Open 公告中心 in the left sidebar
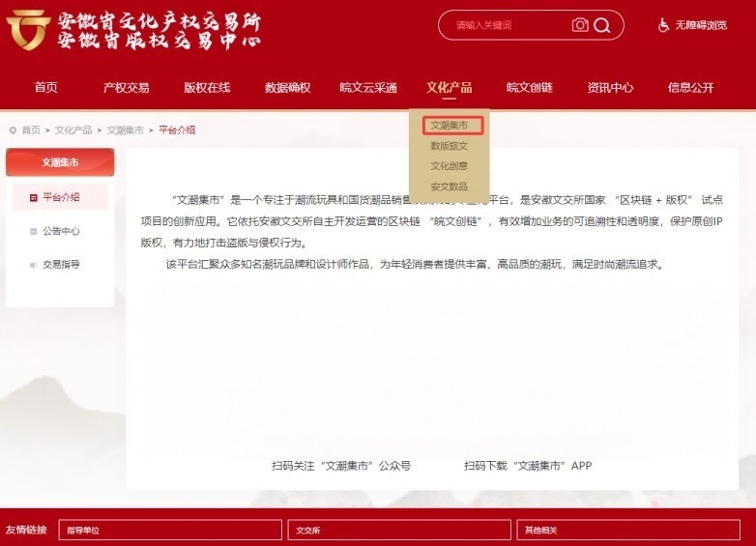This screenshot has width=756, height=546. pos(60,231)
